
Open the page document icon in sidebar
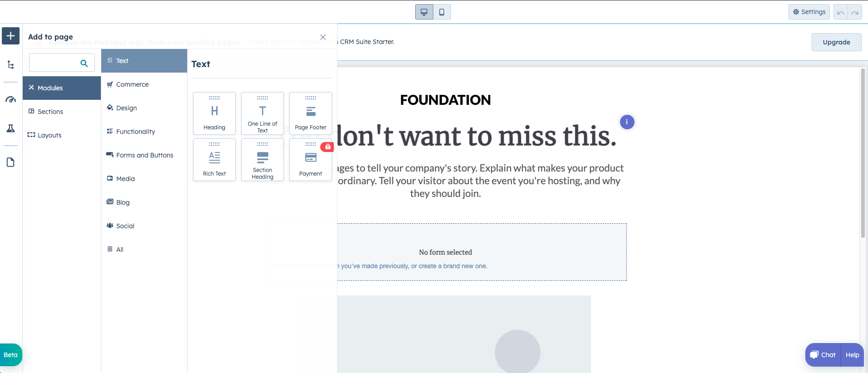click(x=10, y=162)
